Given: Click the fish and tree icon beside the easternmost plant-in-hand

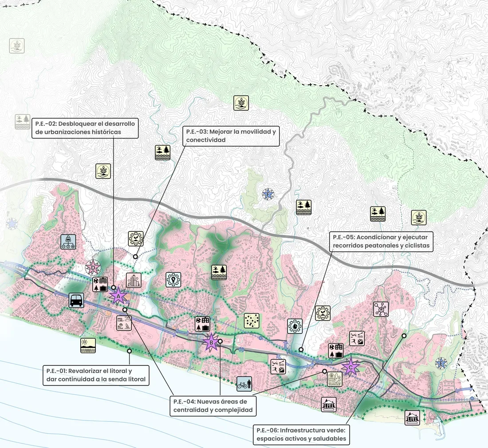Looking at the screenshot, I should (x=378, y=214).
